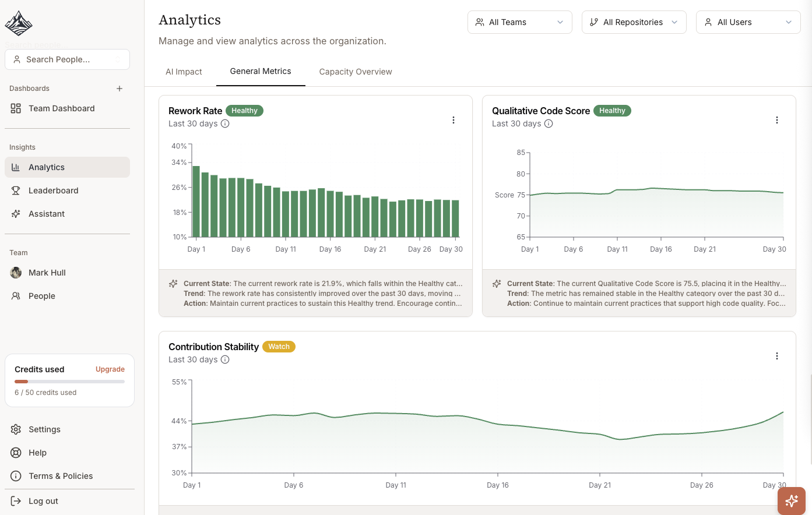Click the Team Dashboard grid icon
Screen dimensions: 812x515
pyautogui.click(x=16, y=108)
